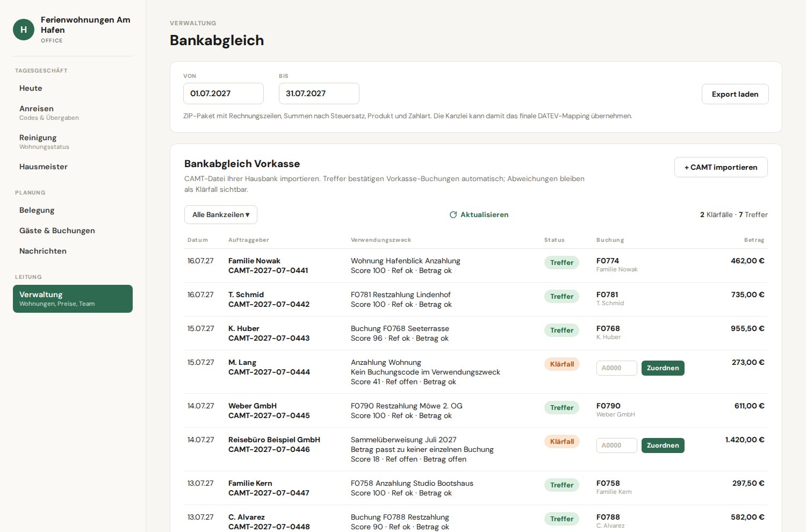The height and width of the screenshot is (532, 806).
Task: Click the green H organization avatar
Action: click(24, 30)
